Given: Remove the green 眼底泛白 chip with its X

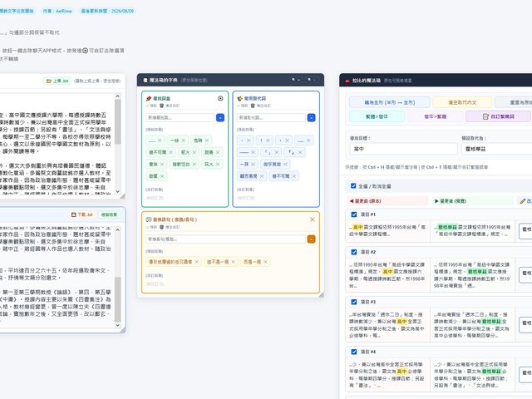Looking at the screenshot, I should click(194, 165).
